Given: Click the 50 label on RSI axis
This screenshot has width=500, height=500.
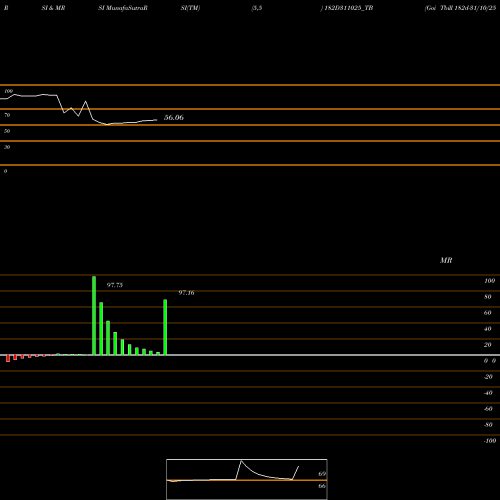Looking at the screenshot, I should click(x=7, y=131).
